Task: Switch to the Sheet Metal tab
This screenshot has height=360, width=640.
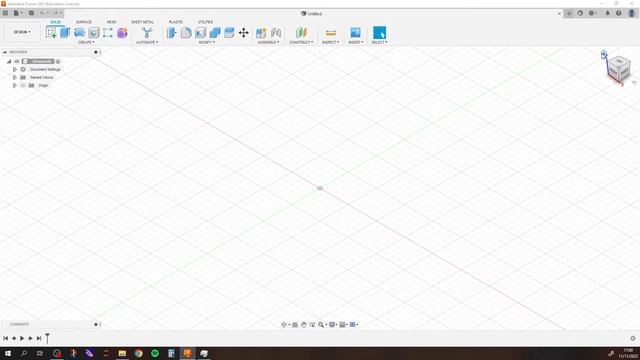Action: (x=142, y=22)
